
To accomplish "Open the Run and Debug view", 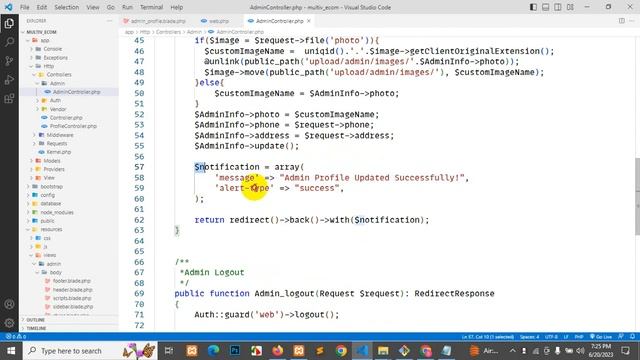I will [9, 80].
